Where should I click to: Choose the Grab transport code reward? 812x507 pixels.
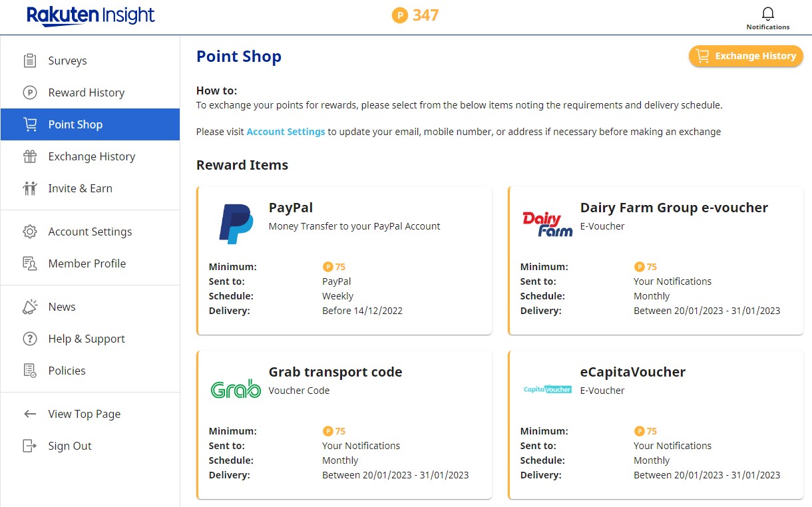[x=344, y=424]
